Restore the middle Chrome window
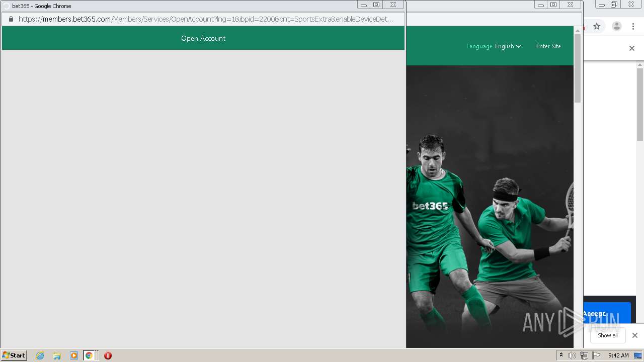Screen dimensions: 644x362 pyautogui.click(x=553, y=5)
